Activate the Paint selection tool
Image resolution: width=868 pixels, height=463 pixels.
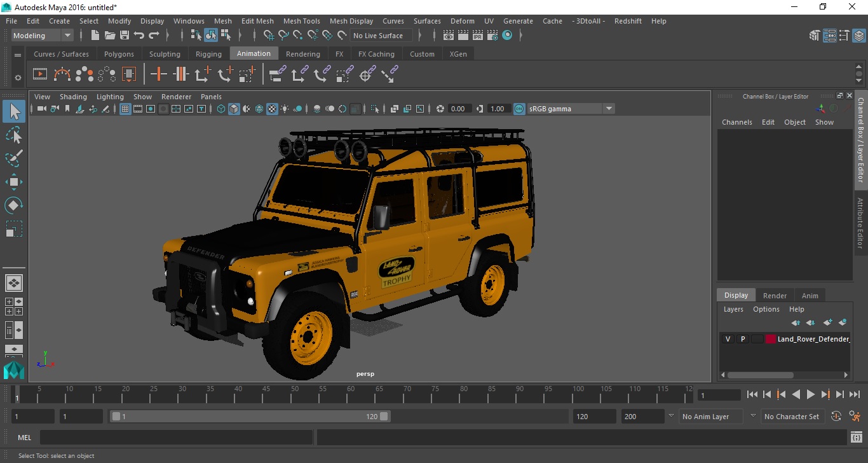tap(14, 158)
